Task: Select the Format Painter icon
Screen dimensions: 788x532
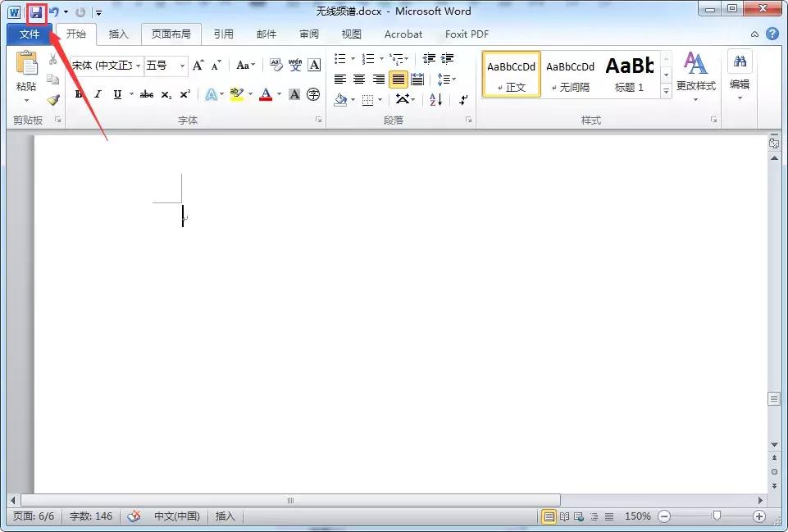Action: coord(54,101)
